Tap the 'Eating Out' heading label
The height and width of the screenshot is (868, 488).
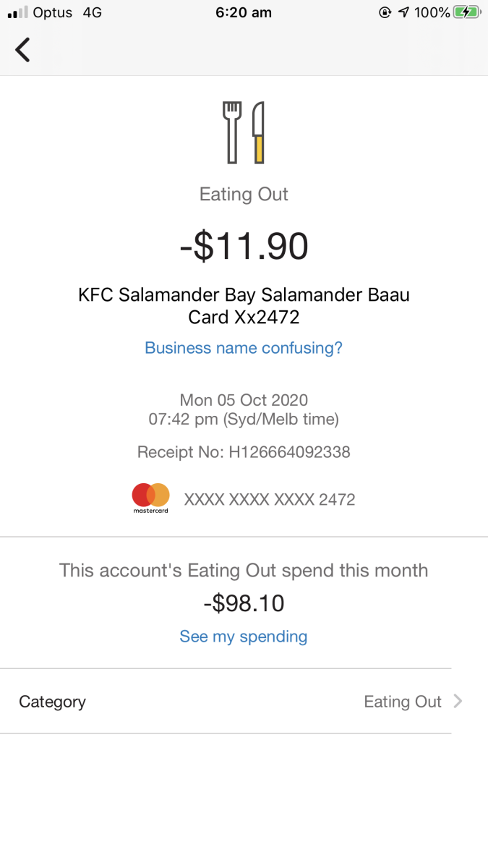[x=244, y=194]
